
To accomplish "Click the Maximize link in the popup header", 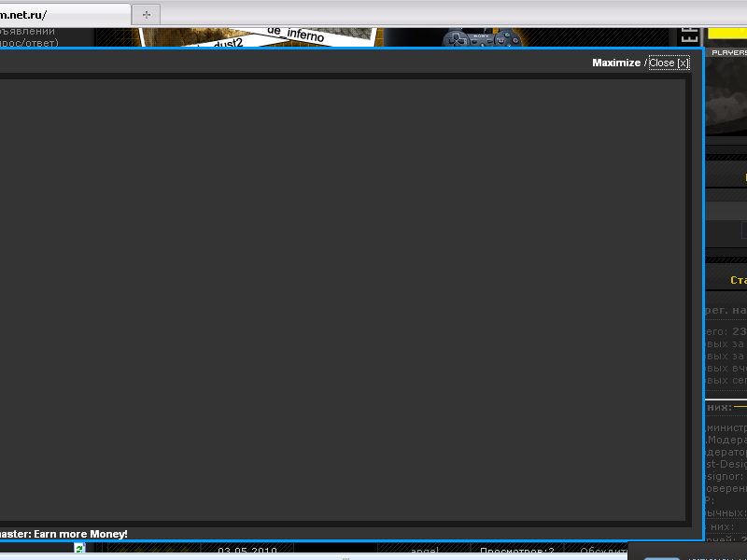I will point(616,63).
